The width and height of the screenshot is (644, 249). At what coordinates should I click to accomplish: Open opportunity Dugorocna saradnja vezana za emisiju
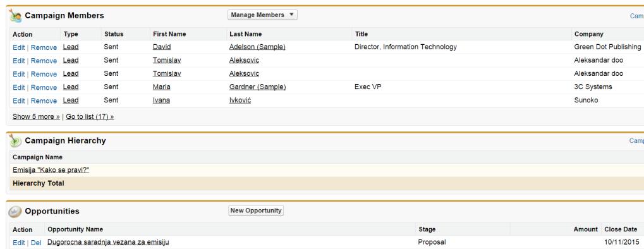tap(108, 242)
